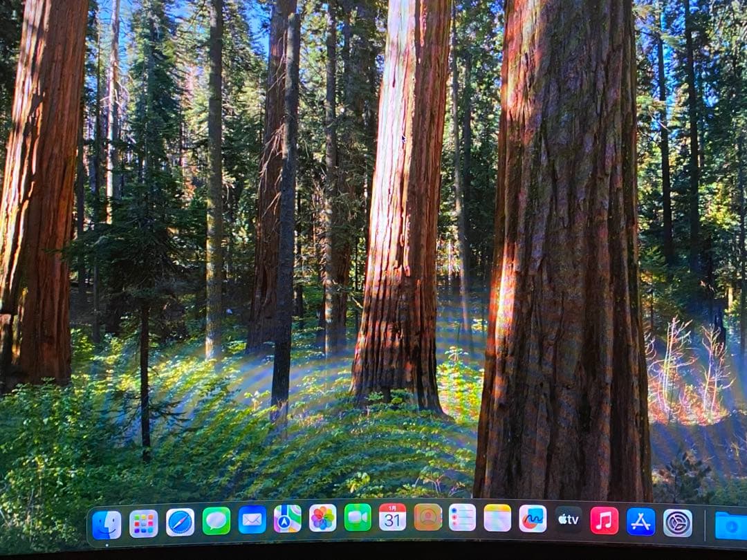Viewport: 747px width, 560px height.
Task: Open the Downloads folder stack
Action: [730, 526]
